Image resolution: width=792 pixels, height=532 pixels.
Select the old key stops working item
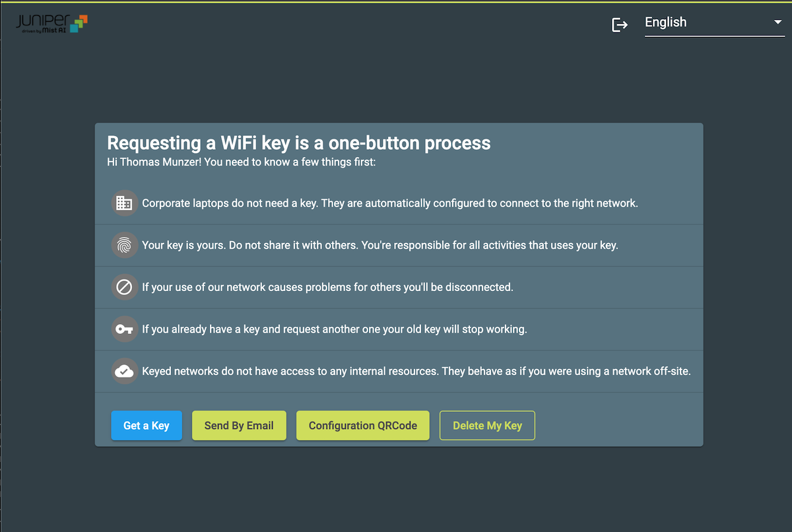(x=335, y=329)
